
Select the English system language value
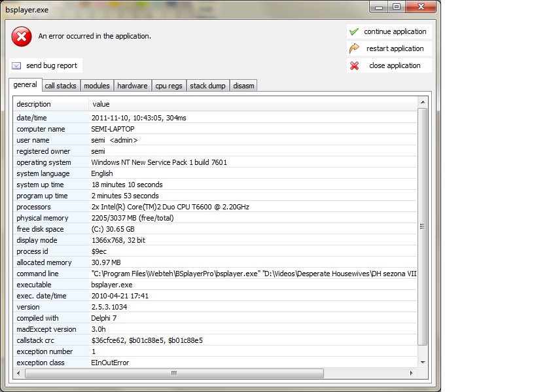(x=102, y=173)
